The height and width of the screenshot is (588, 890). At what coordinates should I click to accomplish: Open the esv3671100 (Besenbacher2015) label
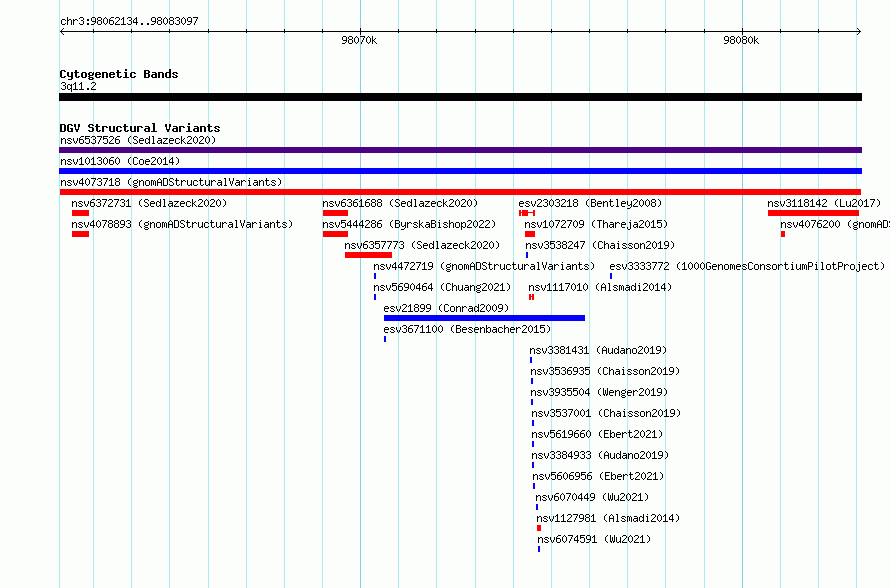tap(467, 329)
